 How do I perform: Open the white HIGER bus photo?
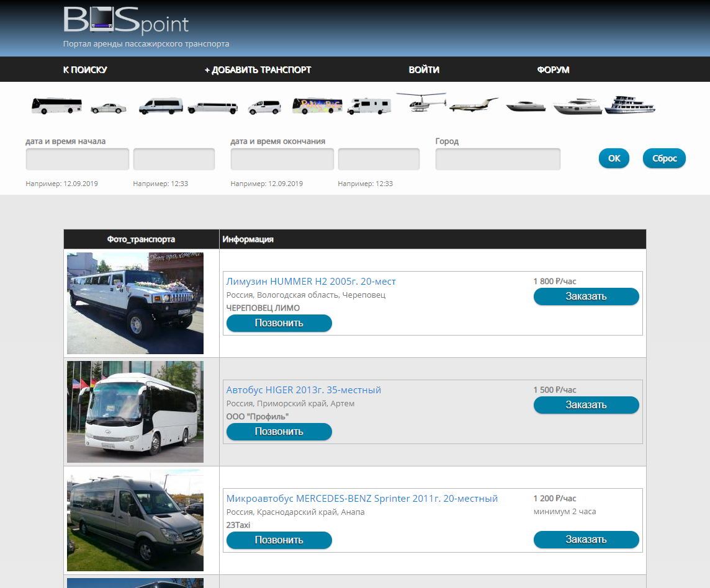click(135, 412)
